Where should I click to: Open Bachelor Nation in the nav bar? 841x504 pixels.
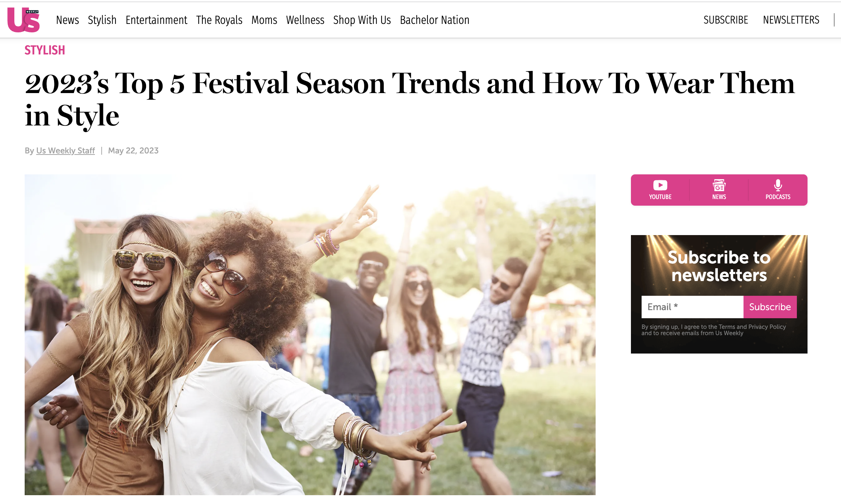[434, 20]
